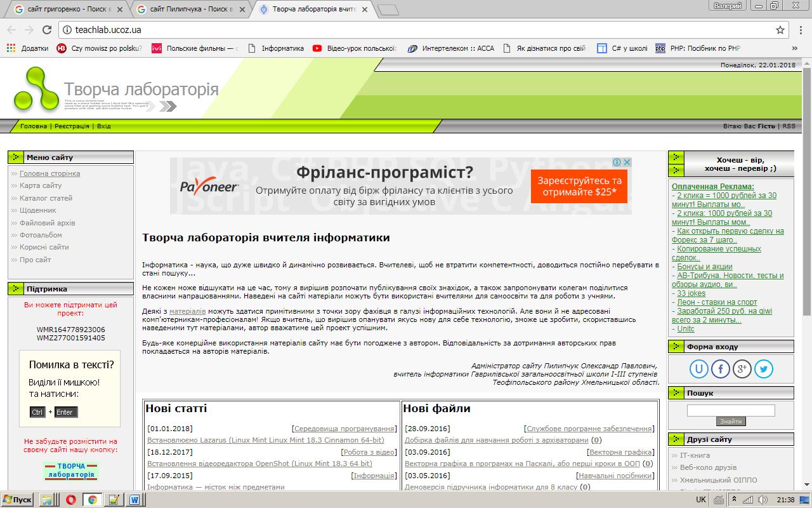Open Chrome profile 'Валерий' button
Viewport: 812px width, 508px height.
click(728, 6)
